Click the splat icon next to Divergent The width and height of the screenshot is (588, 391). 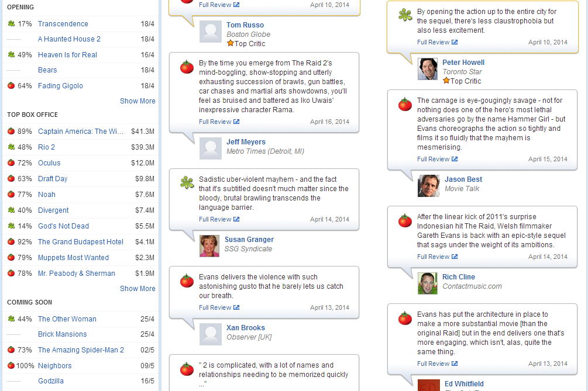(11, 210)
